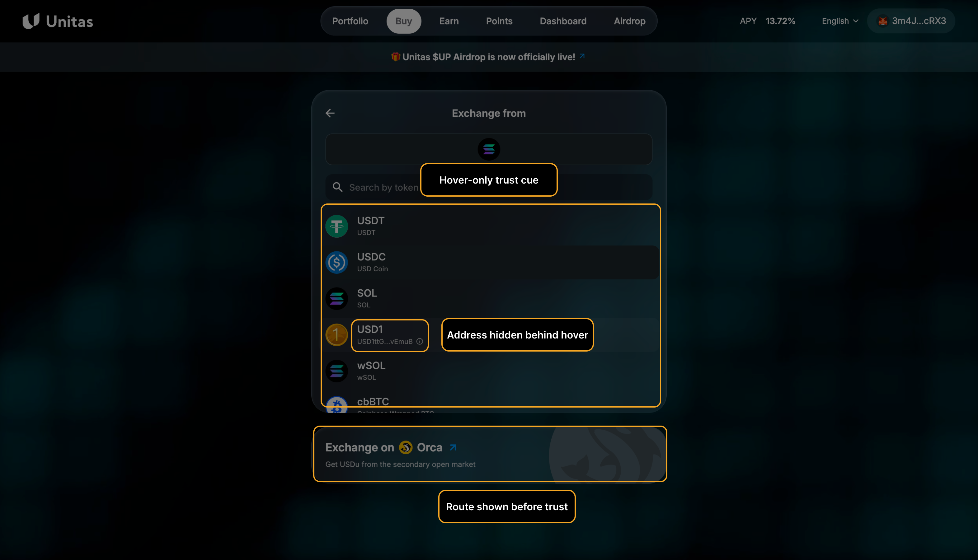Click the cbBTC bitcoin icon

[x=337, y=405]
